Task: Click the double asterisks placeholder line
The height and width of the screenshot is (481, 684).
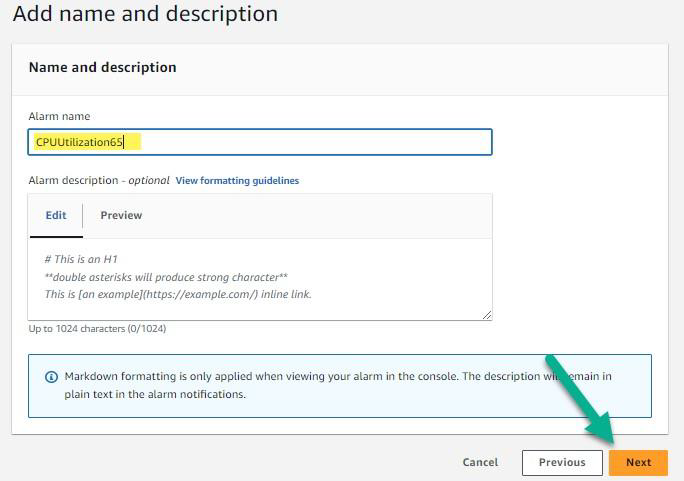Action: coord(166,277)
